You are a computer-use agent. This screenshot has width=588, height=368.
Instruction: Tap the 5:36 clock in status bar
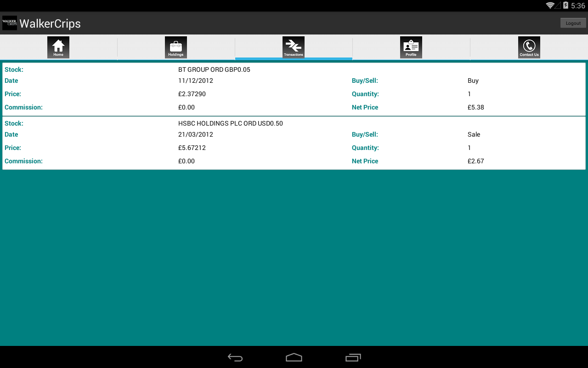[578, 6]
